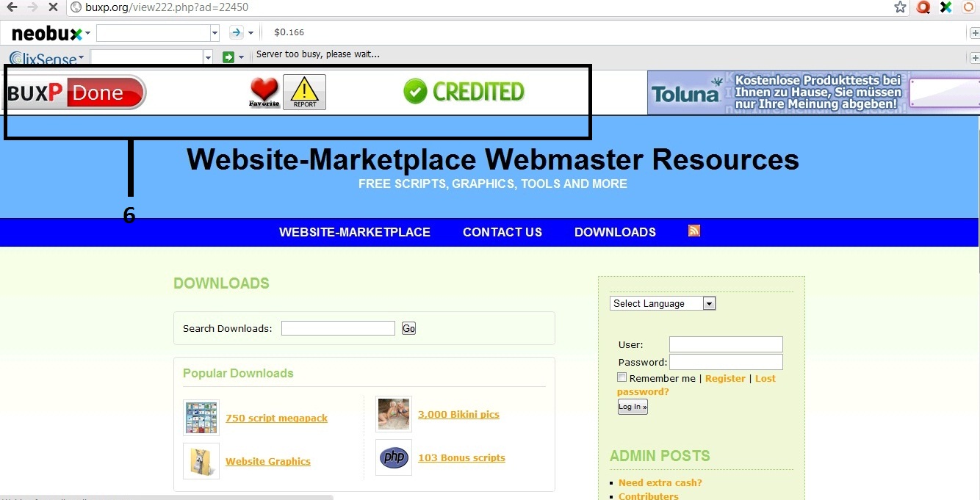980x500 pixels.
Task: Follow the Register link
Action: click(x=725, y=378)
